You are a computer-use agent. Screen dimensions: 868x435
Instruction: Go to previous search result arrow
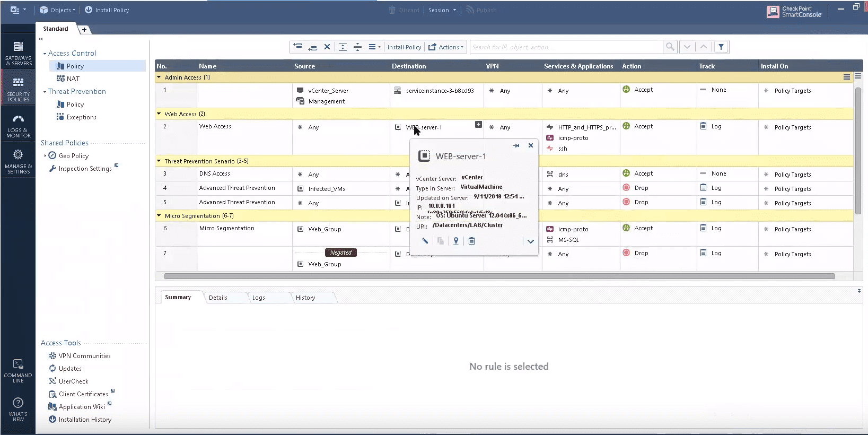coord(704,47)
